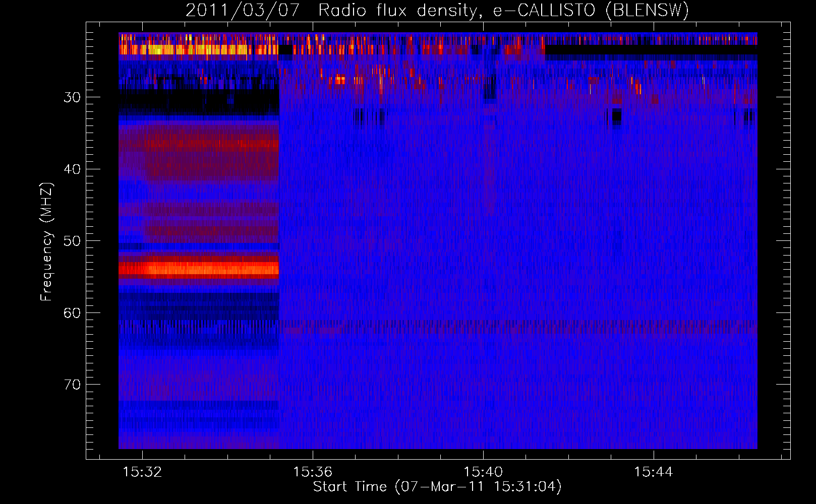The image size is (816, 504).
Task: Click the 15:36 time axis label
Action: point(313,472)
